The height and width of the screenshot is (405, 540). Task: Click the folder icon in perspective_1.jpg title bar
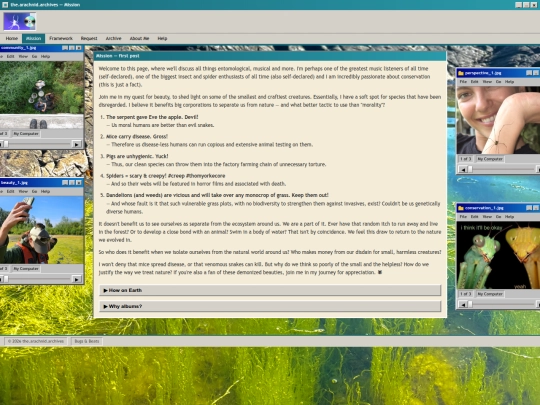tap(461, 73)
